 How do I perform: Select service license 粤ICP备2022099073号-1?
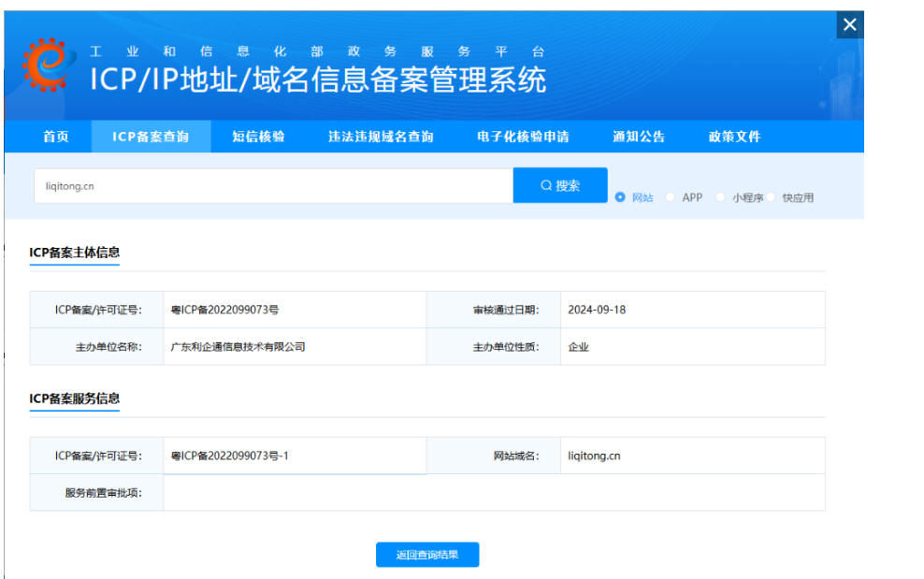pyautogui.click(x=229, y=456)
